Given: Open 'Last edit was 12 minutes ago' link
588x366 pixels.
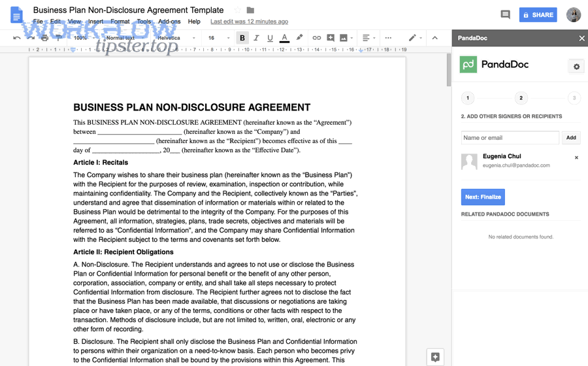Looking at the screenshot, I should click(249, 22).
